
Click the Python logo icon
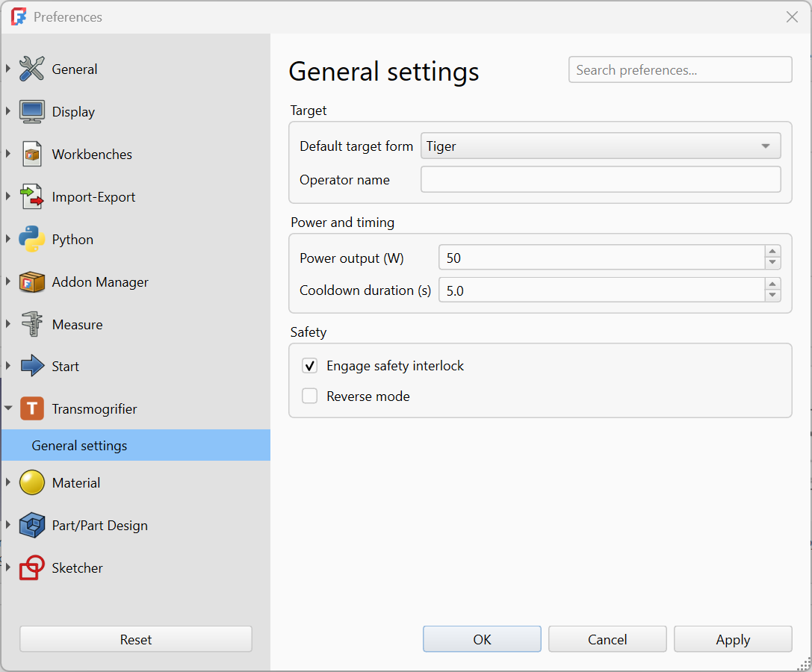(31, 239)
